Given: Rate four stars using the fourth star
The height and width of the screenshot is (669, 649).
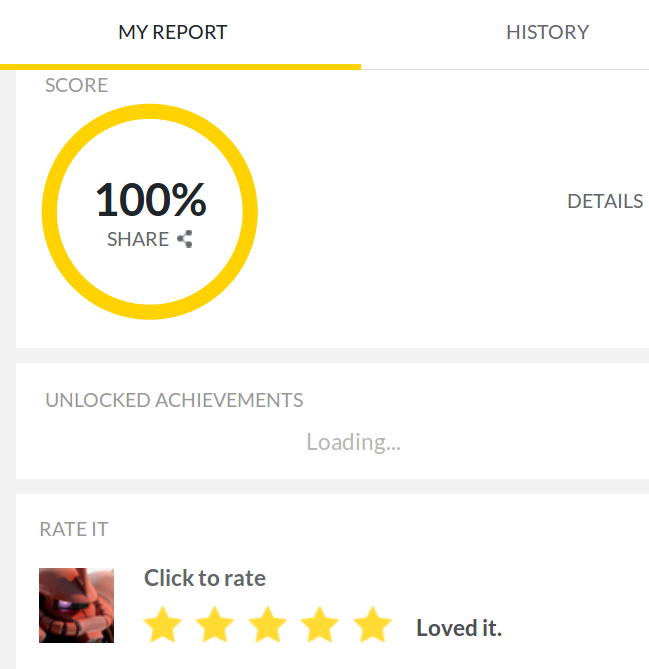Looking at the screenshot, I should (x=320, y=626).
